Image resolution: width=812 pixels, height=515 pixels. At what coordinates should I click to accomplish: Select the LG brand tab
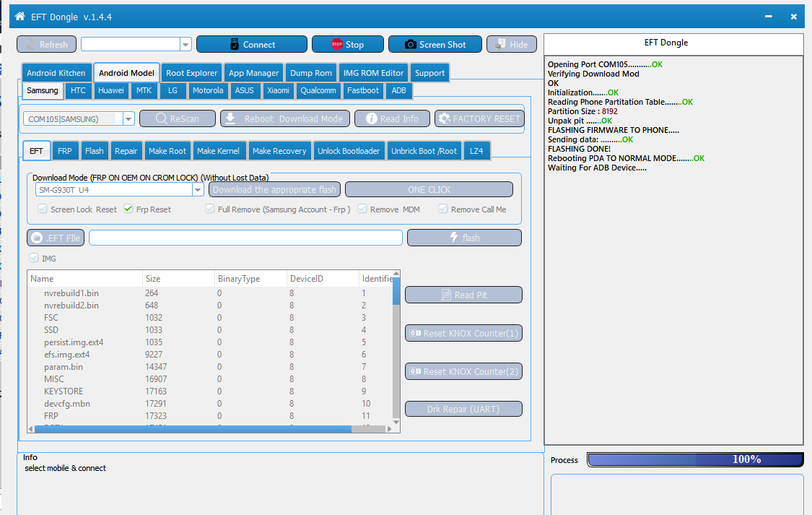pyautogui.click(x=173, y=91)
